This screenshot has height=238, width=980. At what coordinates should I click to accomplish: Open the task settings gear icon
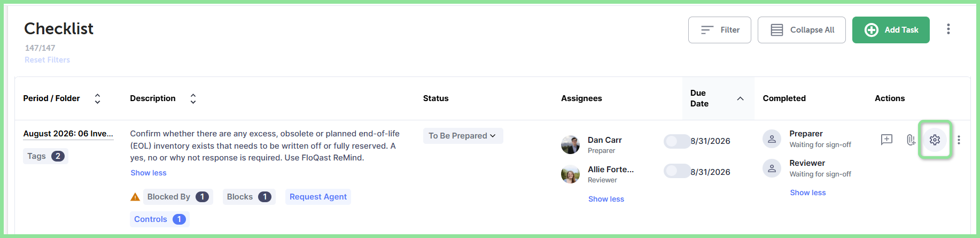point(935,140)
